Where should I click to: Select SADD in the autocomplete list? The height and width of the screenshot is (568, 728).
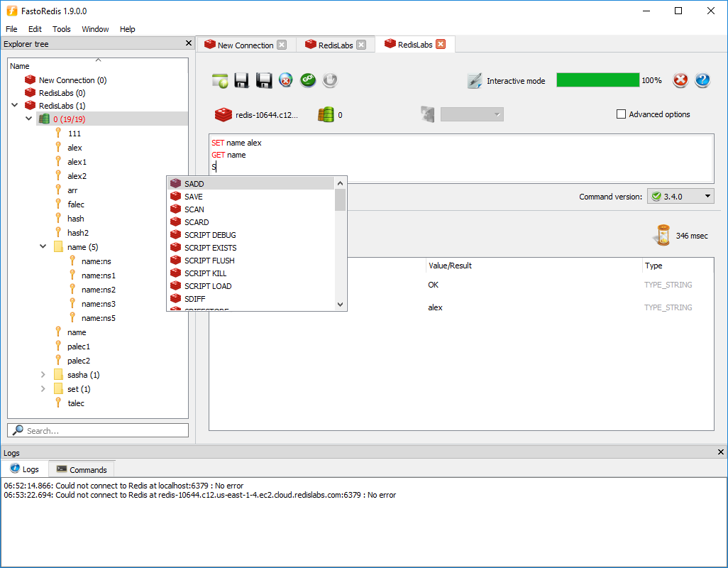click(250, 184)
